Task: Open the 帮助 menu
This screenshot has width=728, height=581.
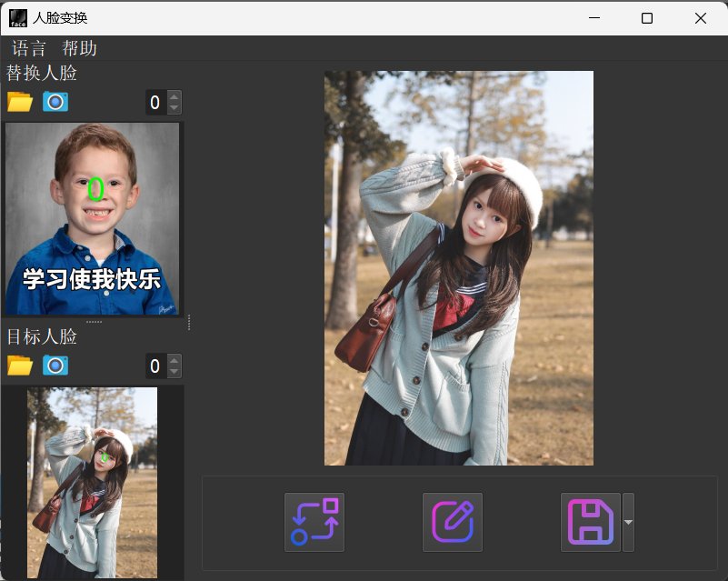Action: coord(80,48)
